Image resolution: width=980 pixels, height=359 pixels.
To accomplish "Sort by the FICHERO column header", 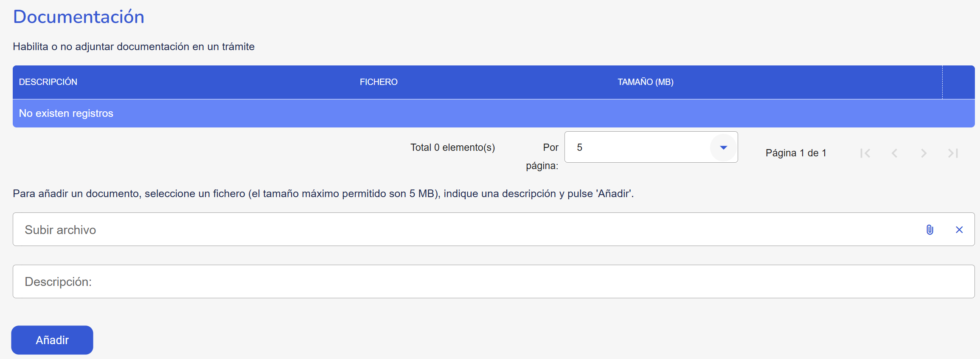I will click(x=379, y=82).
